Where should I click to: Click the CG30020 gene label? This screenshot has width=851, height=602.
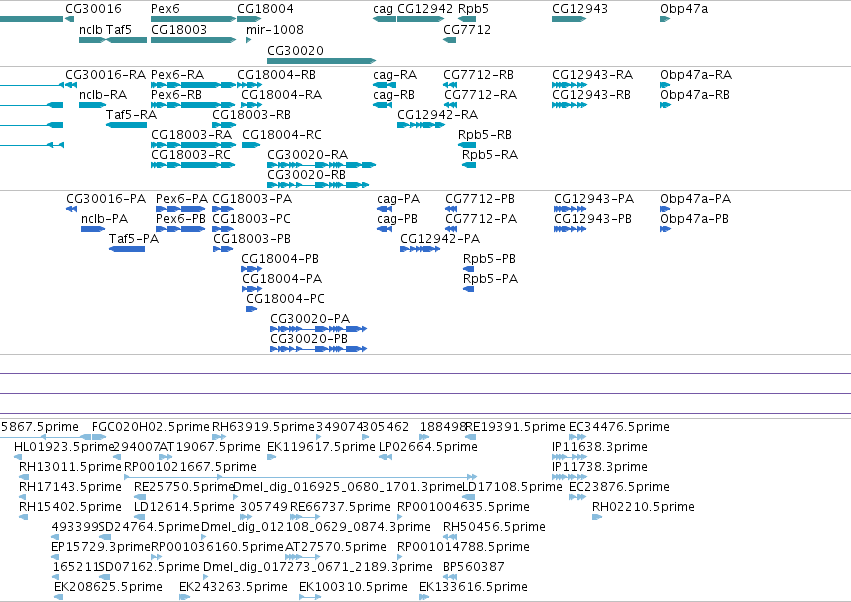click(x=295, y=50)
